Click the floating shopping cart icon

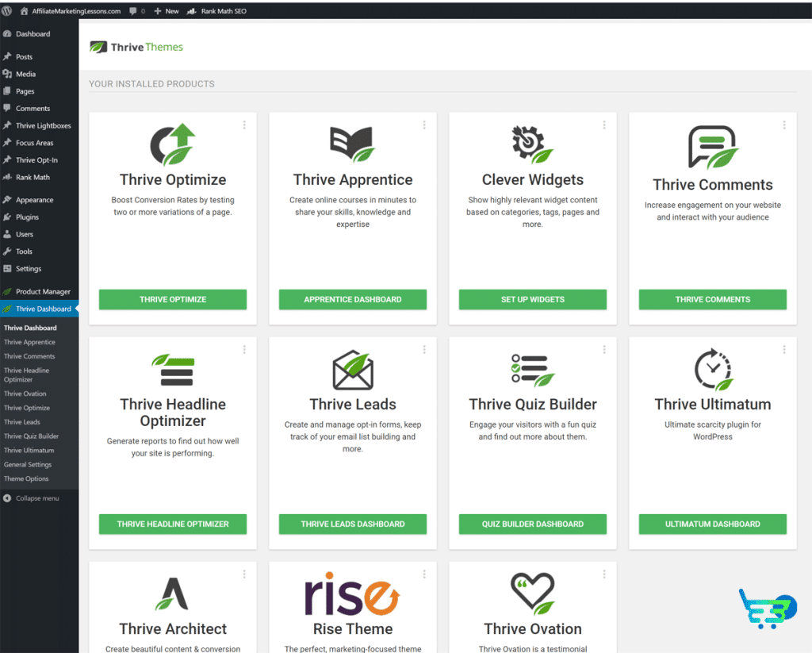pos(768,609)
